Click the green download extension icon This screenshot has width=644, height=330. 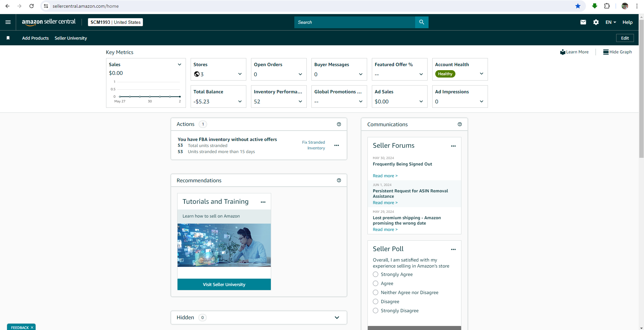[595, 6]
